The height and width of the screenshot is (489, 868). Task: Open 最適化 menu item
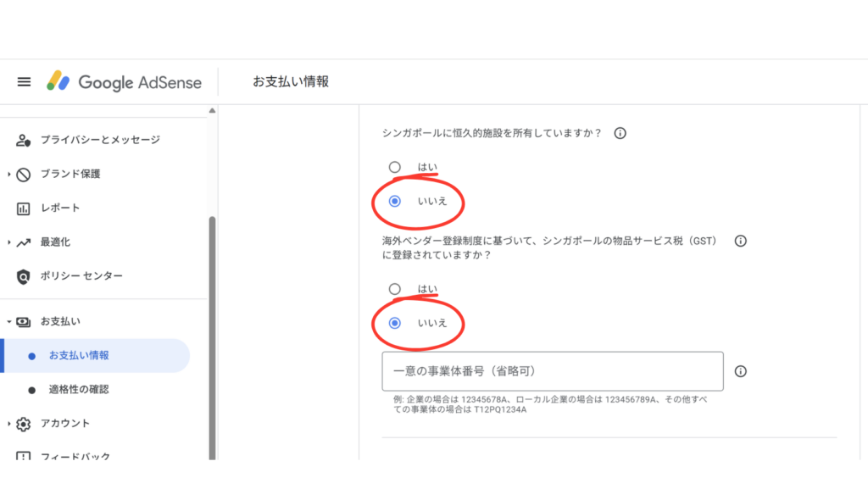(x=55, y=242)
